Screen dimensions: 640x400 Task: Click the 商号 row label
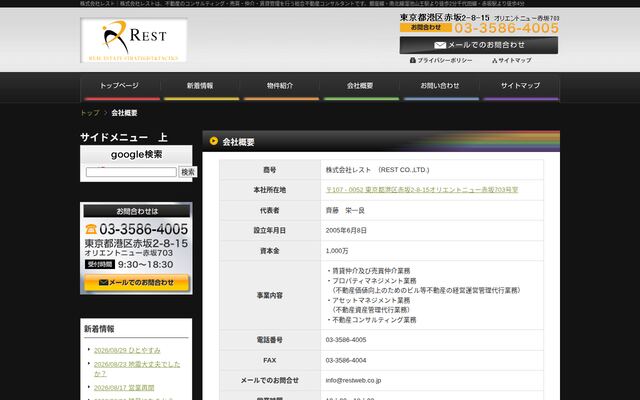coord(269,170)
